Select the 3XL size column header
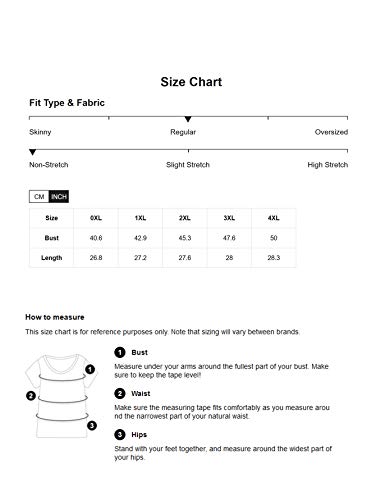This screenshot has width=376, height=500. coord(229,218)
